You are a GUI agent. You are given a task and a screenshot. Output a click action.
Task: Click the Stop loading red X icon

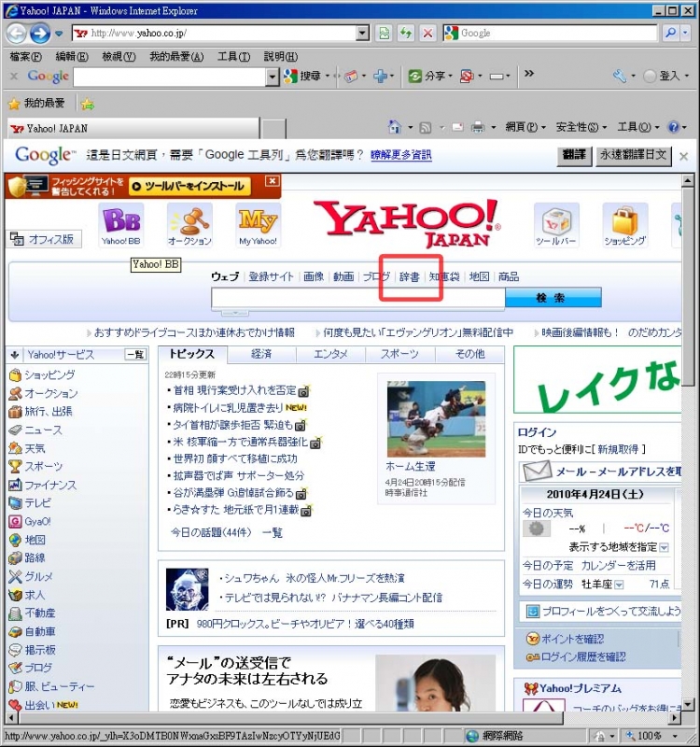coord(428,33)
